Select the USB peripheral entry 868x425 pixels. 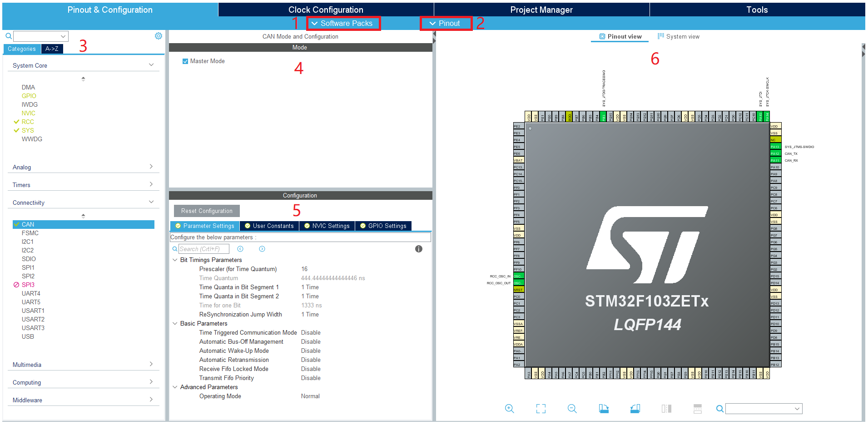coord(28,336)
